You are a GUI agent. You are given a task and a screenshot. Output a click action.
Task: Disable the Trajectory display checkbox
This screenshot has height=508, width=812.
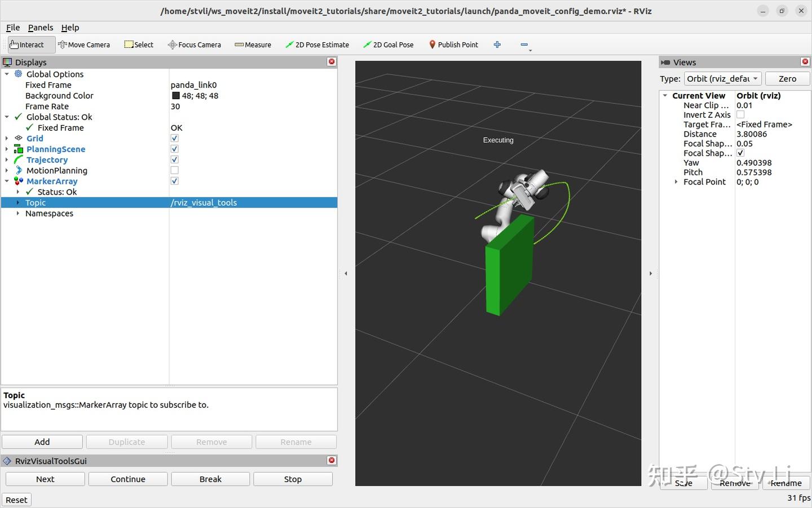point(174,160)
